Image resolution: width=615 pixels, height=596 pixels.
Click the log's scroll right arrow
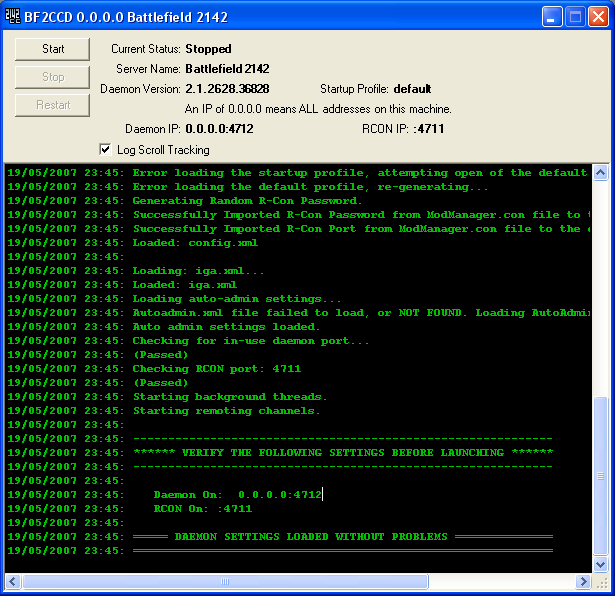[x=584, y=581]
